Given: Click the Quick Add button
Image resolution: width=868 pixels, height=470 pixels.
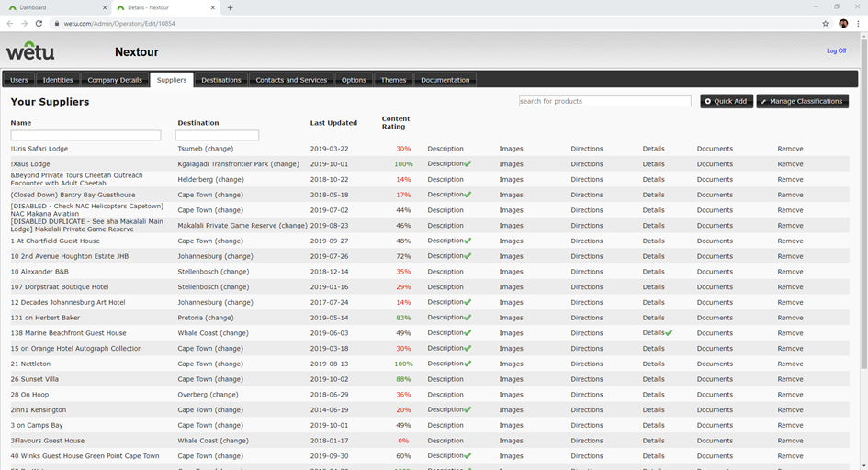Looking at the screenshot, I should click(x=727, y=101).
